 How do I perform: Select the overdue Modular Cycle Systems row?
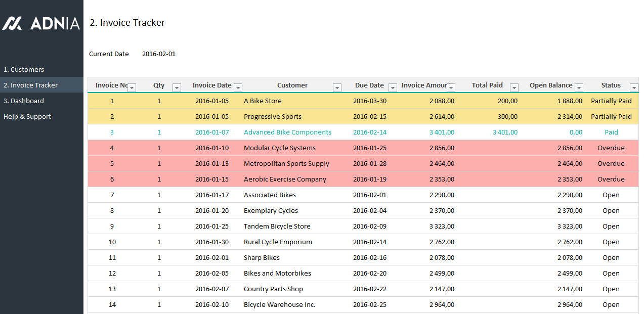280,148
